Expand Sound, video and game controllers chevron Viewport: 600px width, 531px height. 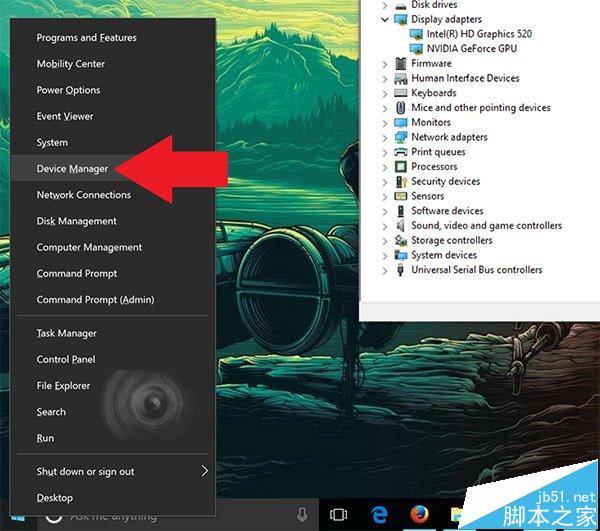[385, 226]
